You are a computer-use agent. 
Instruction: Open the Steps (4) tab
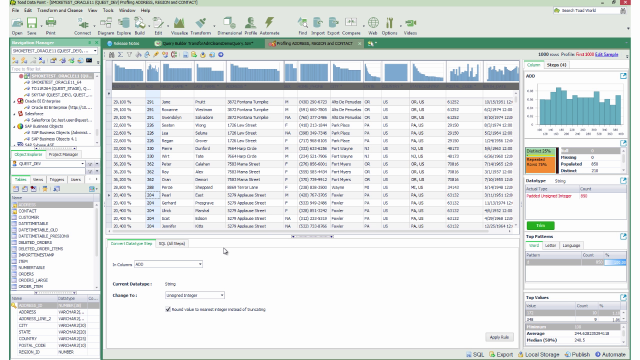coord(556,65)
